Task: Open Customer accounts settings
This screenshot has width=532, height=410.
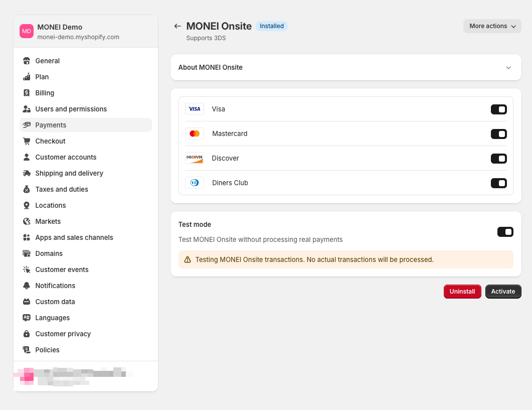Action: pyautogui.click(x=86, y=157)
